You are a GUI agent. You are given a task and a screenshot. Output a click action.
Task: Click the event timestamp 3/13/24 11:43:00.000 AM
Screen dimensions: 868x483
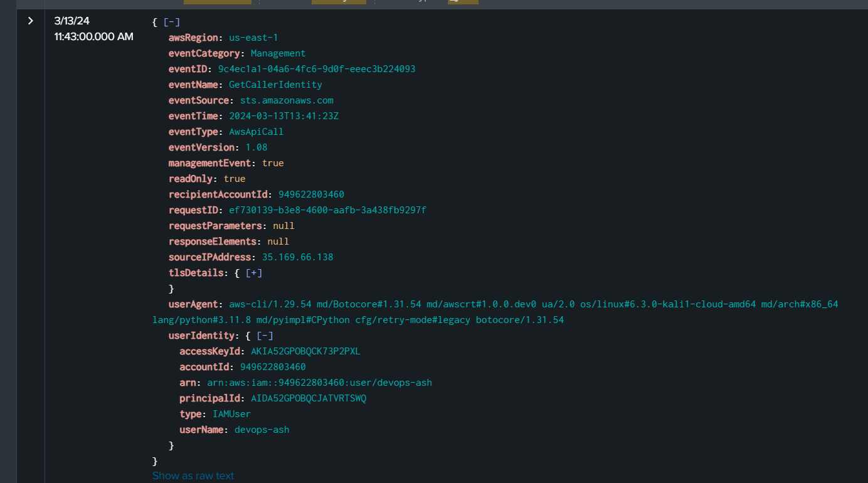(x=93, y=29)
